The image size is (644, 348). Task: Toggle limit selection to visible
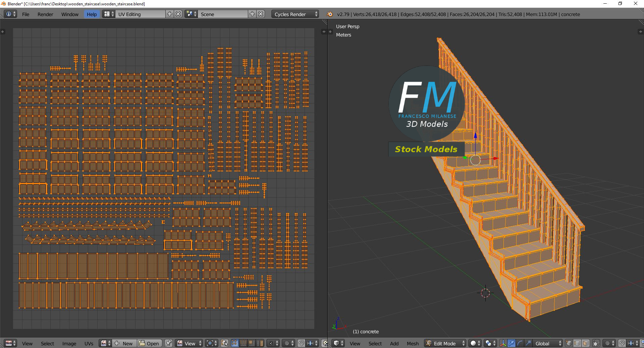click(x=596, y=343)
